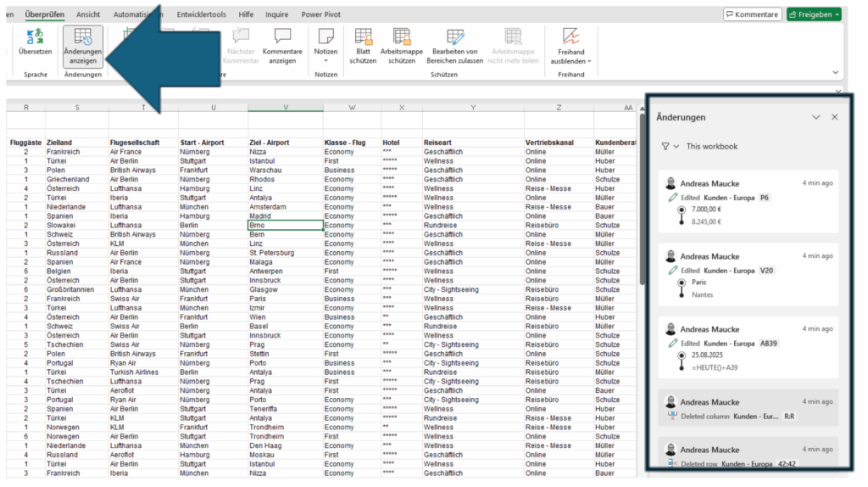Click the cell containing Turkish Airlines

pyautogui.click(x=143, y=372)
